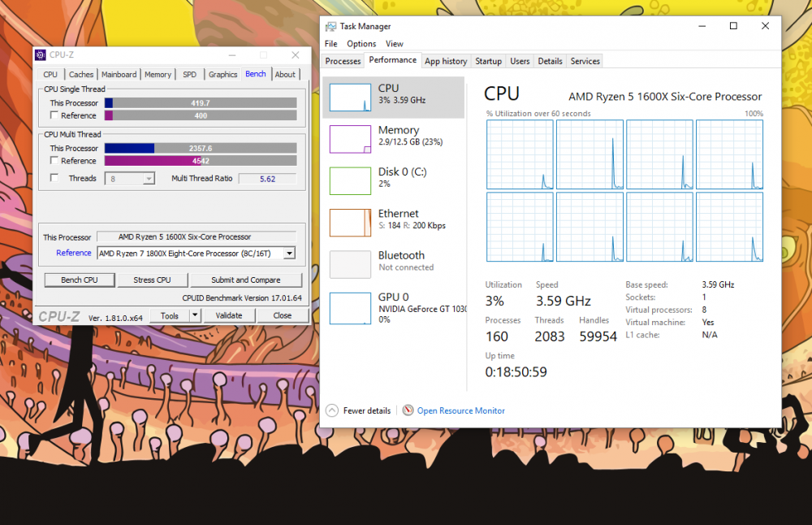The width and height of the screenshot is (812, 525).
Task: Open the Users tab in Task Manager
Action: tap(520, 61)
